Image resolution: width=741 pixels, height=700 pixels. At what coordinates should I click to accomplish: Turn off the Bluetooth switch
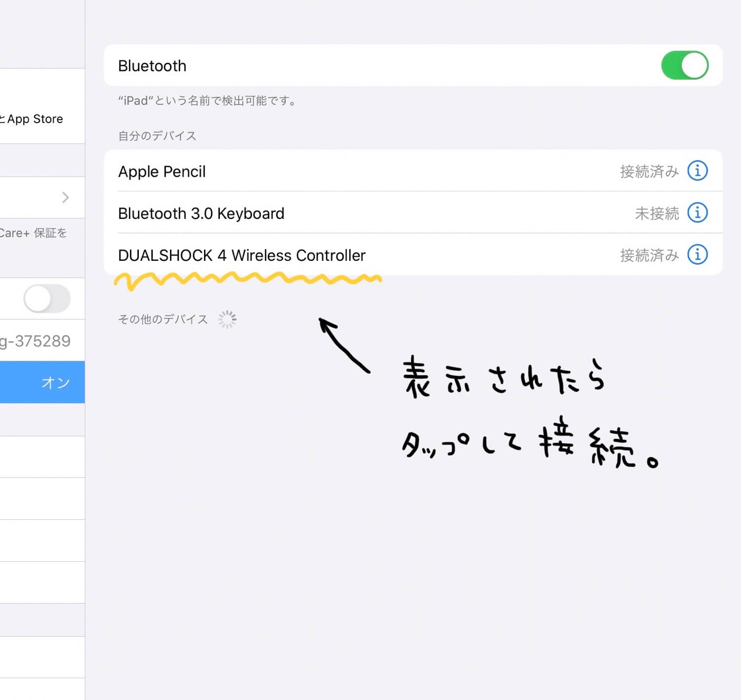pyautogui.click(x=685, y=65)
